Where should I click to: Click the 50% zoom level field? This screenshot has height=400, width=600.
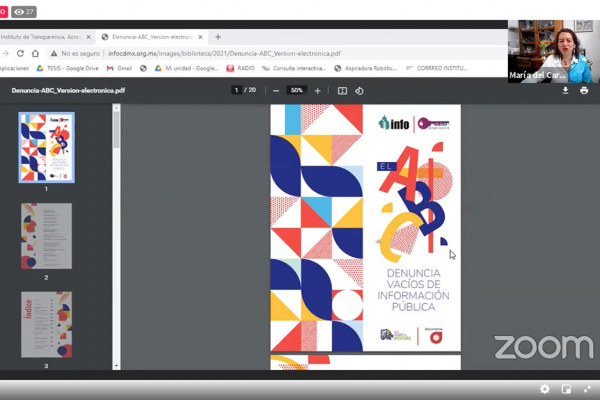[297, 90]
